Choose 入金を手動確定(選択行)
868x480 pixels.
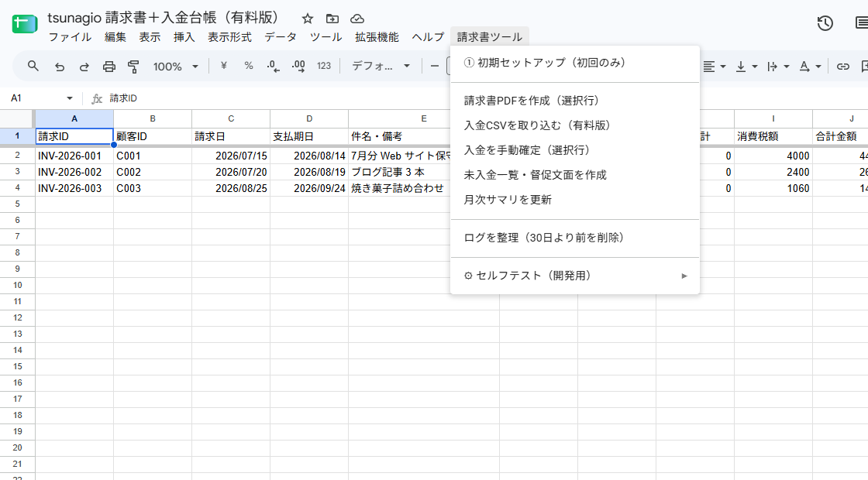574,150
